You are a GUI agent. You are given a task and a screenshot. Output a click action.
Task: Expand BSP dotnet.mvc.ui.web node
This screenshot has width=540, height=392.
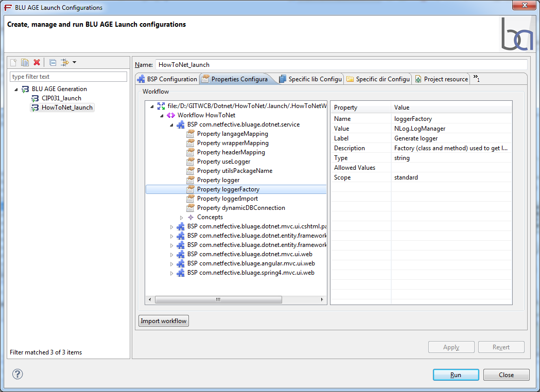pyautogui.click(x=171, y=255)
